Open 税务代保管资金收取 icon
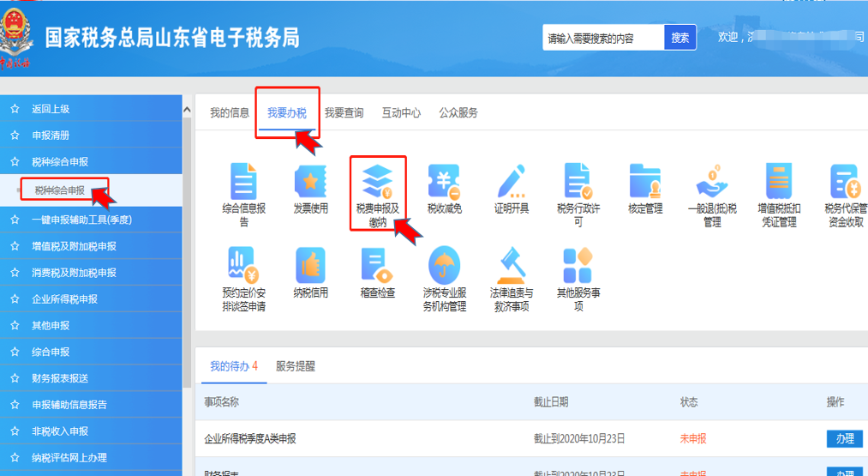 (846, 182)
